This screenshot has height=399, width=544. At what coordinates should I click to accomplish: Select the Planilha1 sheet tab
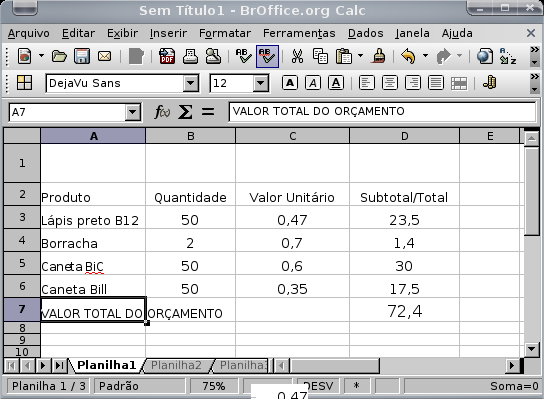[106, 365]
